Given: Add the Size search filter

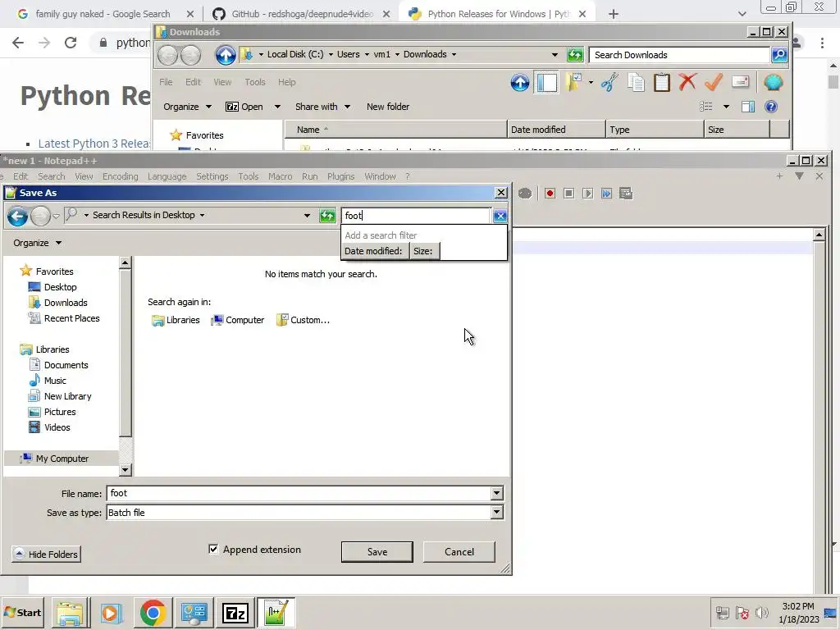Looking at the screenshot, I should [x=423, y=251].
